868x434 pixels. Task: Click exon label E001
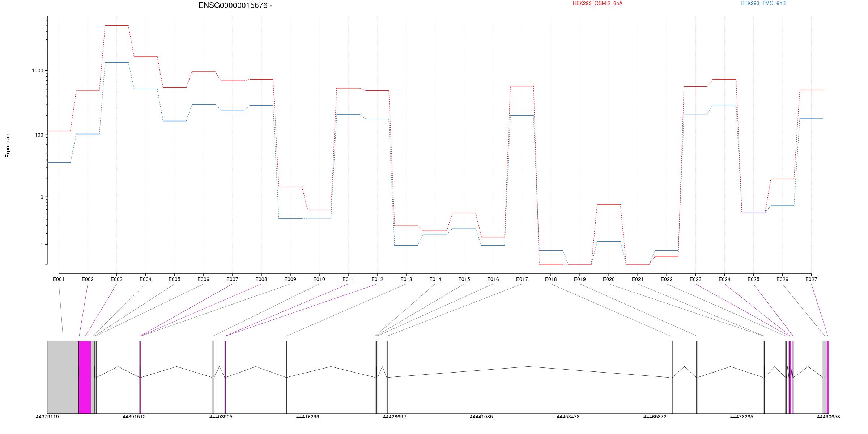point(59,280)
